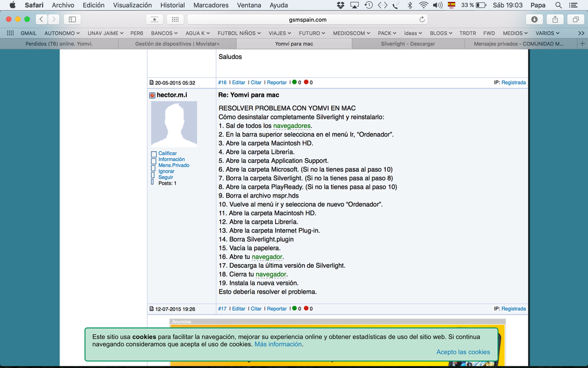Screen dimensions: 588x368
Task: Click Acepto las cookies link
Action: pos(463,352)
